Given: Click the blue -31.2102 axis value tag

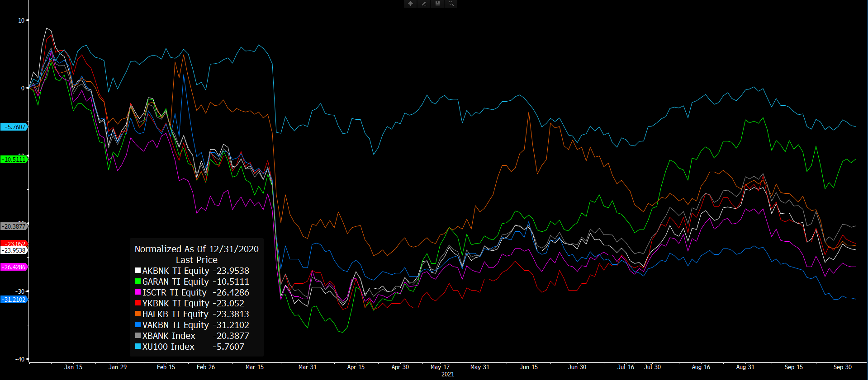Looking at the screenshot, I should pyautogui.click(x=14, y=300).
